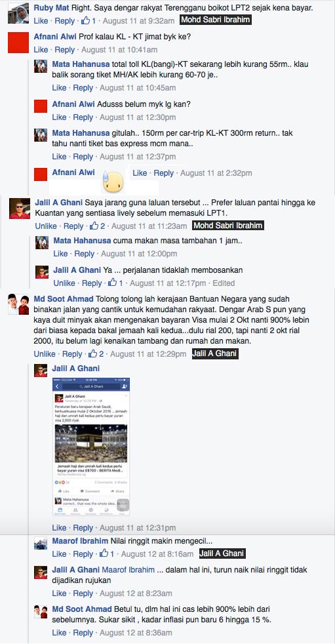
Task: Click the sweat-drop emoji sticker by Afnani Alwi
Action: (x=113, y=181)
